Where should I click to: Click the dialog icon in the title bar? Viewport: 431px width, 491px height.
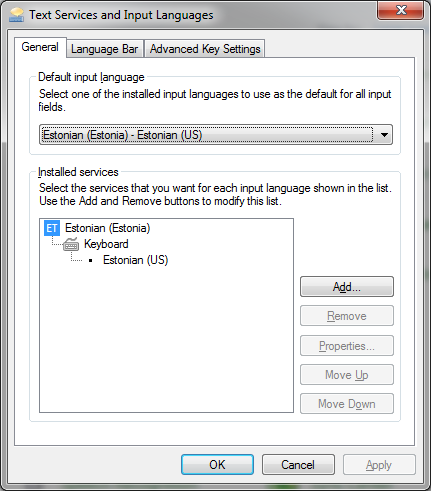point(16,15)
